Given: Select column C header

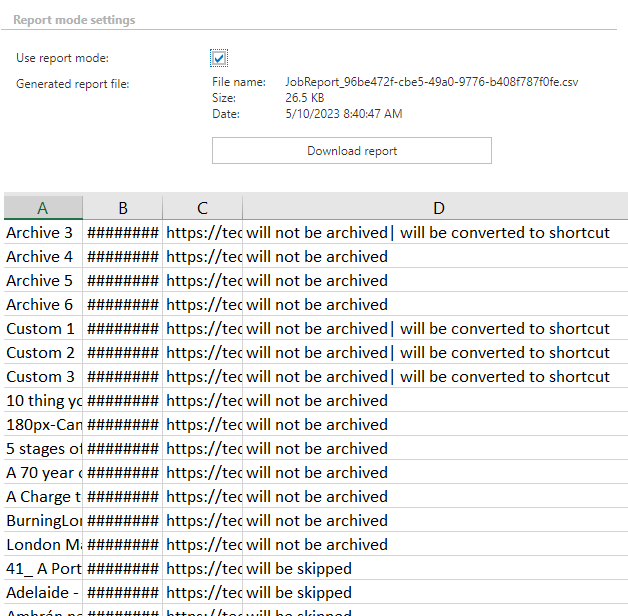Looking at the screenshot, I should 202,208.
